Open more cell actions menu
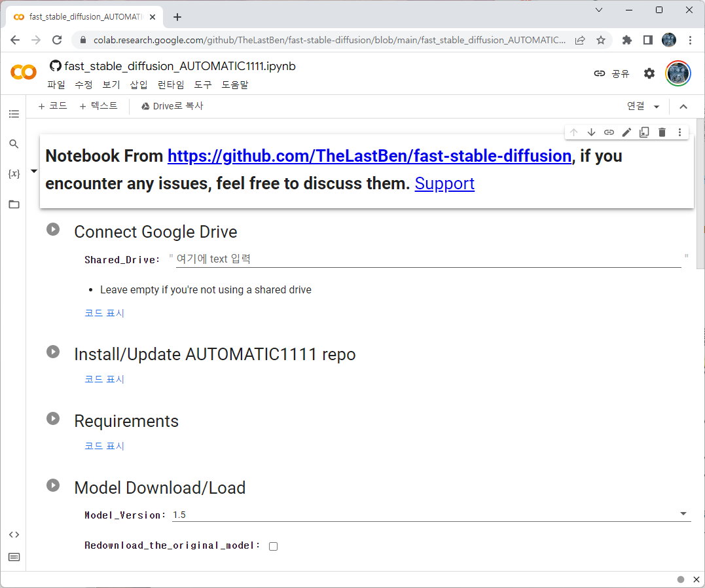 (x=679, y=132)
